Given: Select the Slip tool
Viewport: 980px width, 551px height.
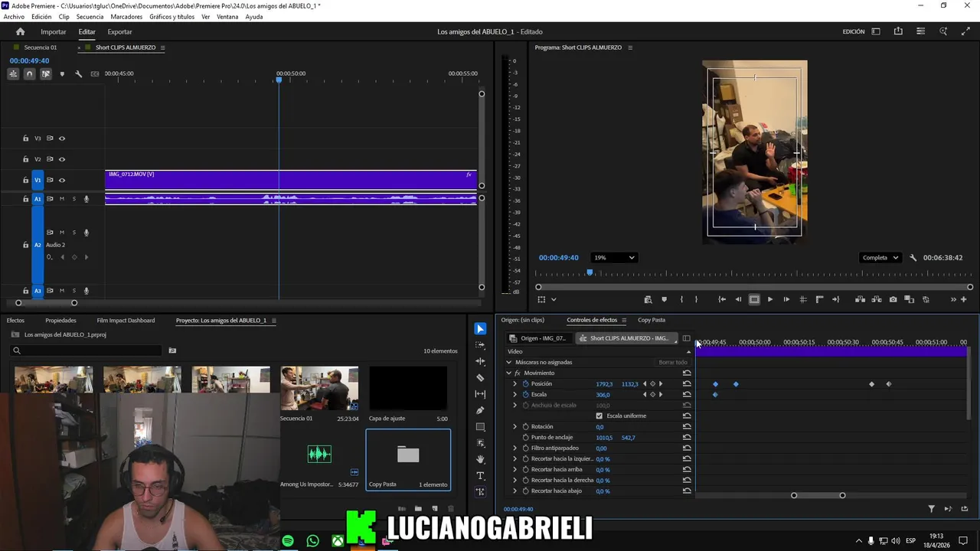Looking at the screenshot, I should (x=480, y=394).
